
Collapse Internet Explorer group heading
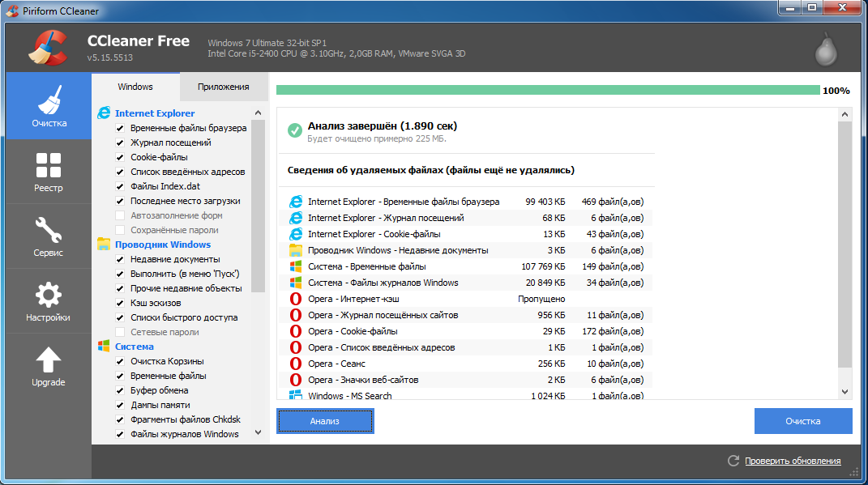coord(155,113)
